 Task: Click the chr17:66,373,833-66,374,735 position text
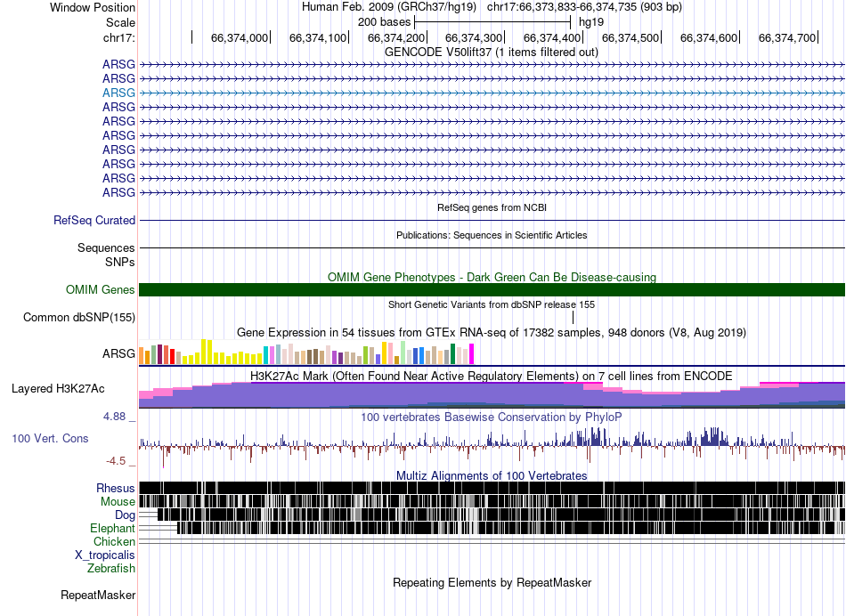point(584,7)
